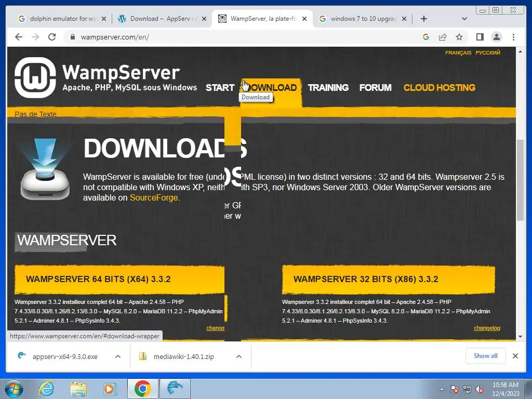Viewport: 532px width, 399px height.
Task: Share this page via share icon
Action: click(x=443, y=37)
